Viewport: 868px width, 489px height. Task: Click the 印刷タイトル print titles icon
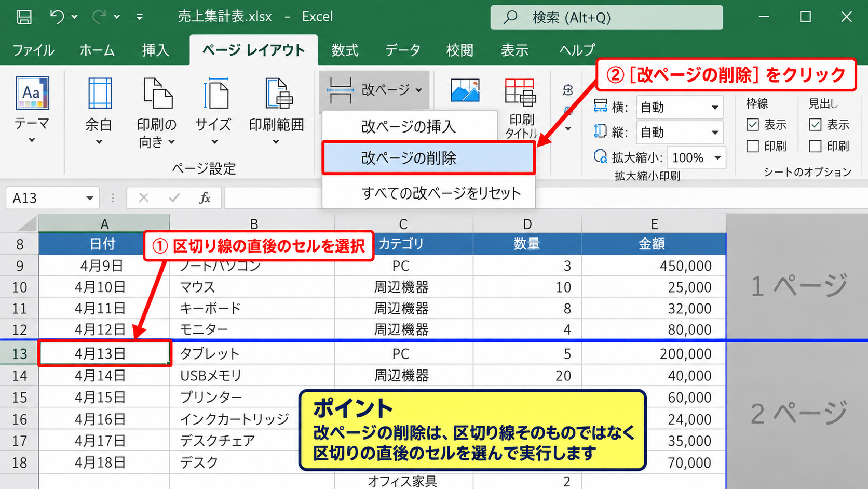point(520,93)
